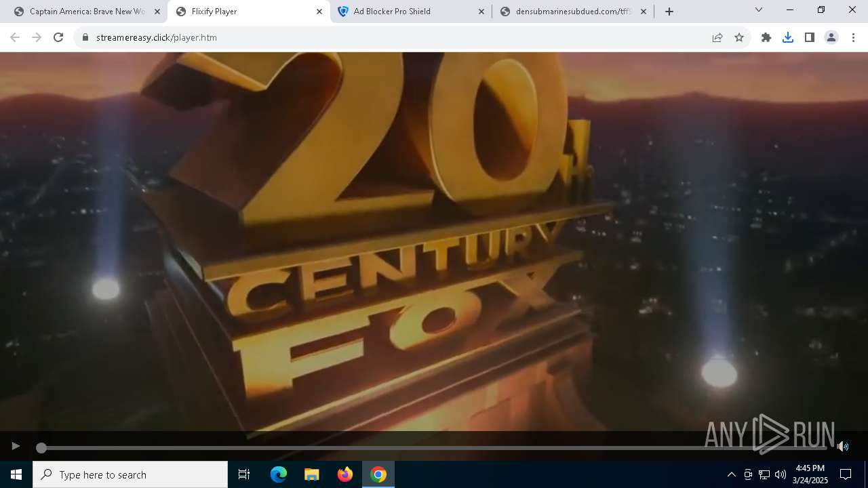Click the taskbar search box
868x488 pixels.
click(x=130, y=474)
